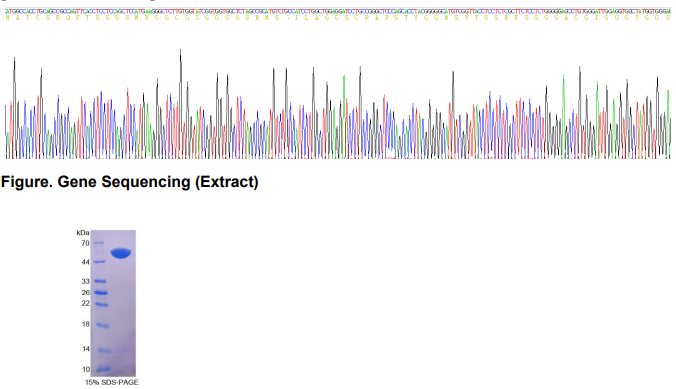This screenshot has height=389, width=676.
Task: Click the 18 marker weight label
Action: [85, 324]
